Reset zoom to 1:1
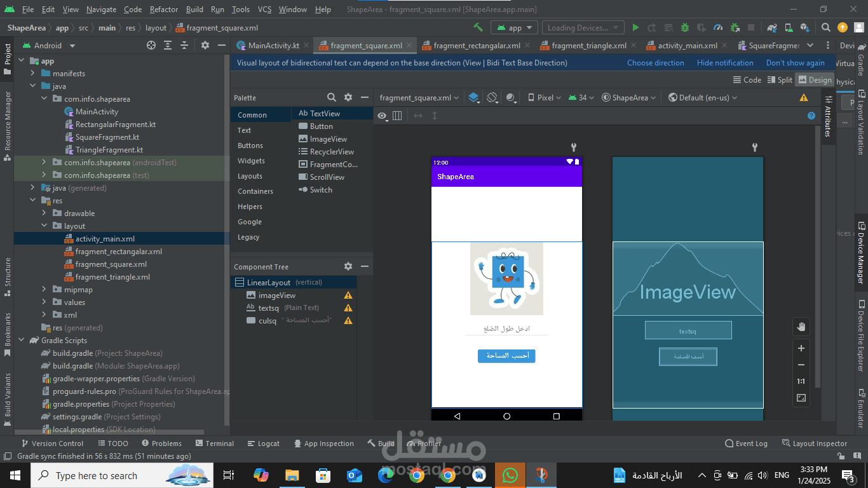This screenshot has height=488, width=868. click(x=801, y=381)
